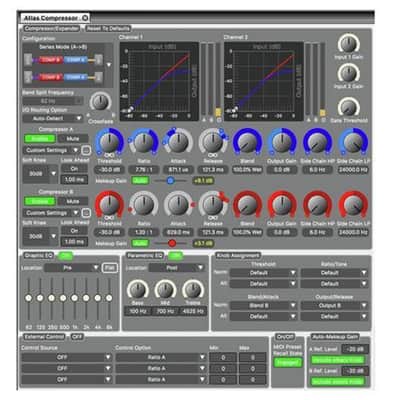This screenshot has width=400, height=400.
Task: Adjust the Compressor B Blend knob
Action: click(x=247, y=204)
